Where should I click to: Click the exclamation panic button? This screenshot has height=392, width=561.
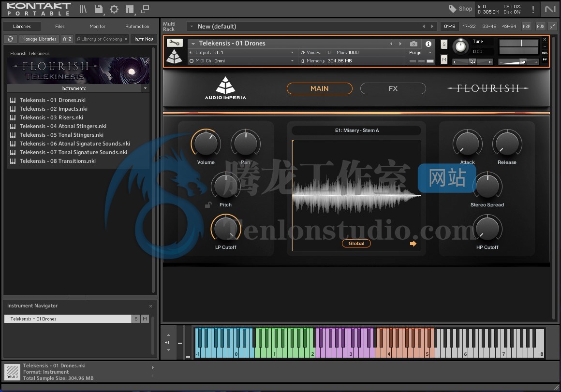(533, 9)
